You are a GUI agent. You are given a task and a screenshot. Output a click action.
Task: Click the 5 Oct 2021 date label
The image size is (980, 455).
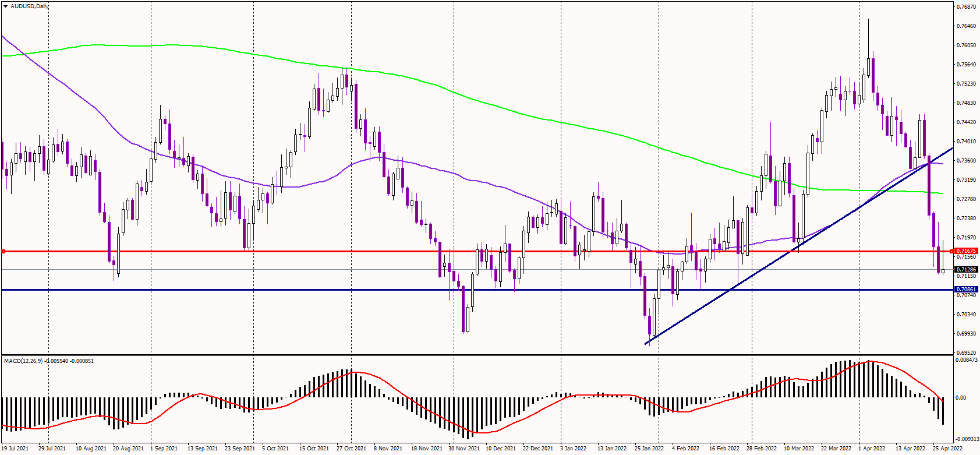click(x=275, y=449)
